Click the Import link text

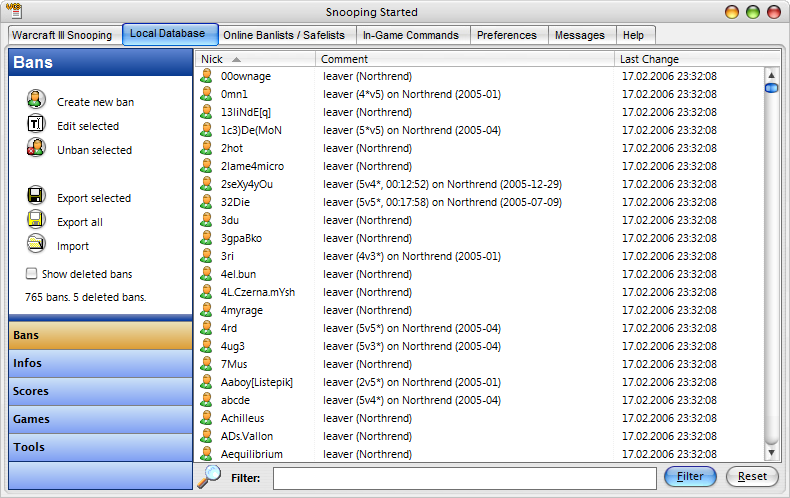click(73, 246)
